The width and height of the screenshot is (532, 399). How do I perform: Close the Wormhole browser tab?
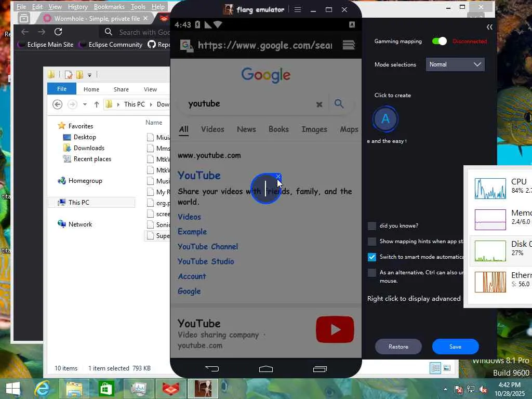145,18
